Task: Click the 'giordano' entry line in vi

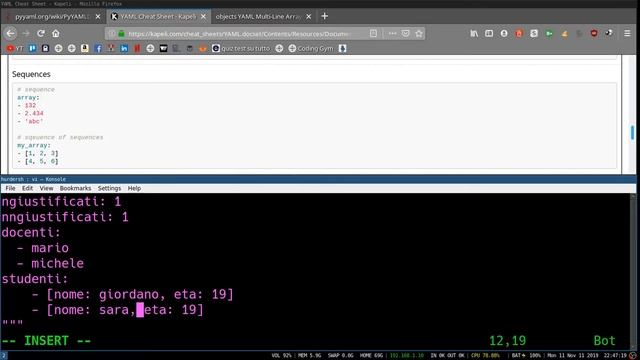Action: pyautogui.click(x=133, y=294)
